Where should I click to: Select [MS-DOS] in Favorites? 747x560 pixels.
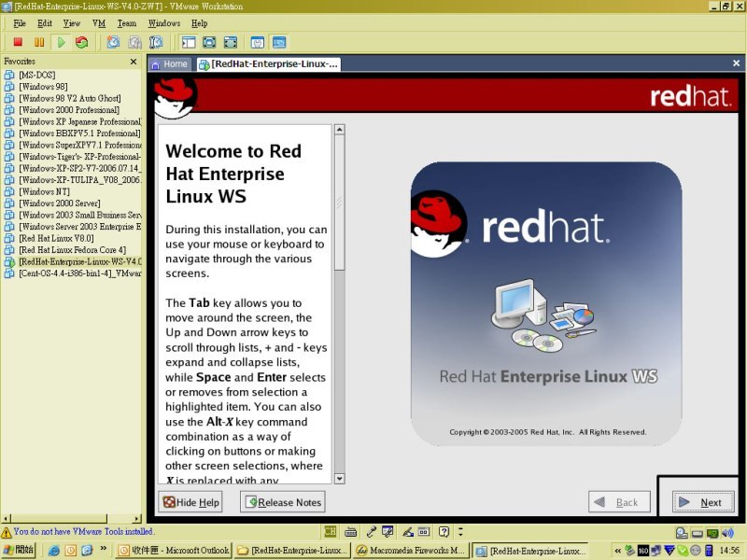(37, 75)
